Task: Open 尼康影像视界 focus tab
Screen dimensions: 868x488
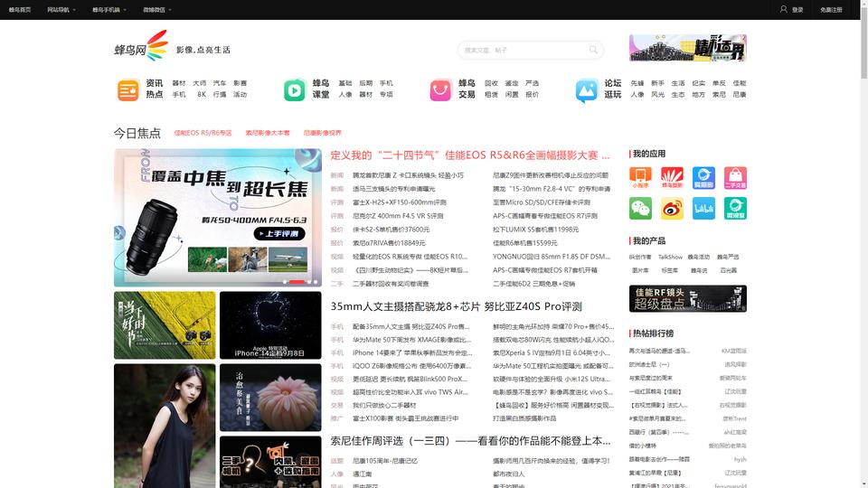Action: [322, 133]
